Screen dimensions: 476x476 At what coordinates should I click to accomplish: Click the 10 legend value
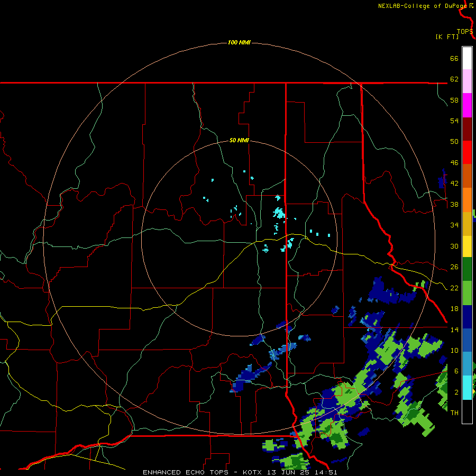point(454,350)
